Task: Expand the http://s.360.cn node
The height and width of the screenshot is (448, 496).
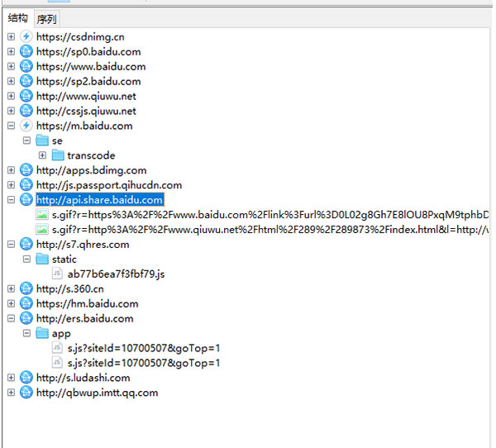Action: [x=11, y=288]
